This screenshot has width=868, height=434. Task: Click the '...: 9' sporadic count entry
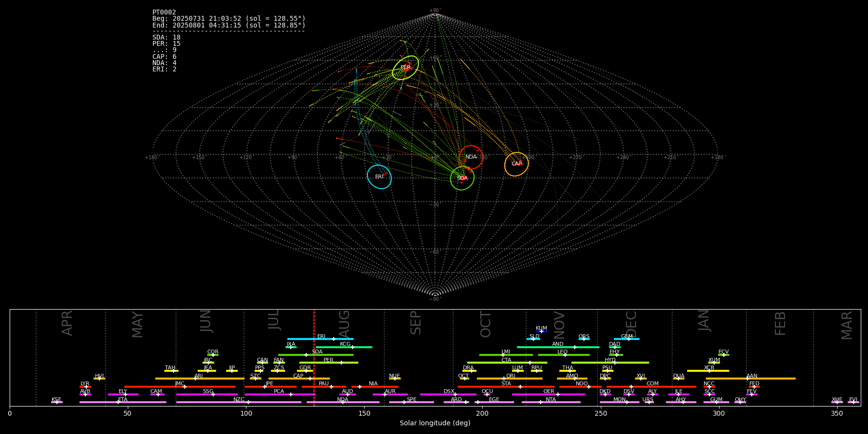click(x=164, y=50)
